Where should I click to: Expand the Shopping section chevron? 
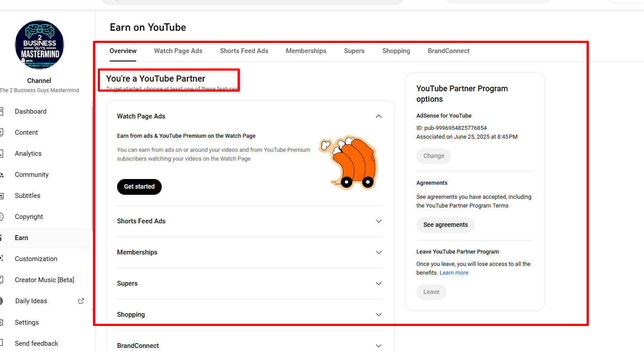tap(379, 315)
